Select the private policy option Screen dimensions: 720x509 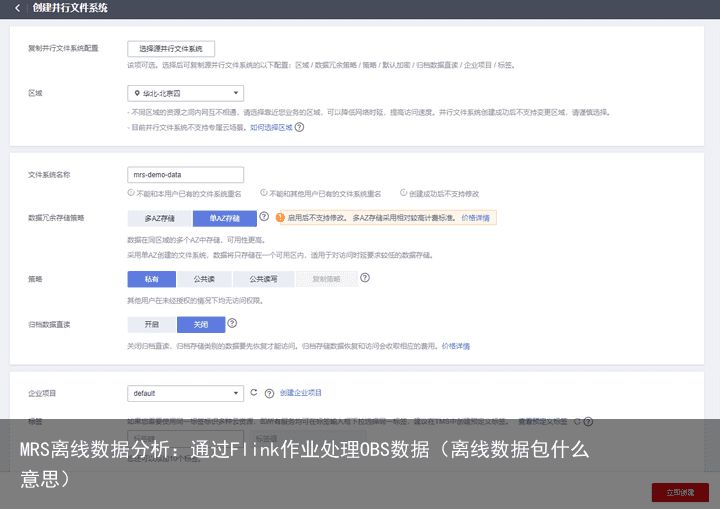coord(152,279)
